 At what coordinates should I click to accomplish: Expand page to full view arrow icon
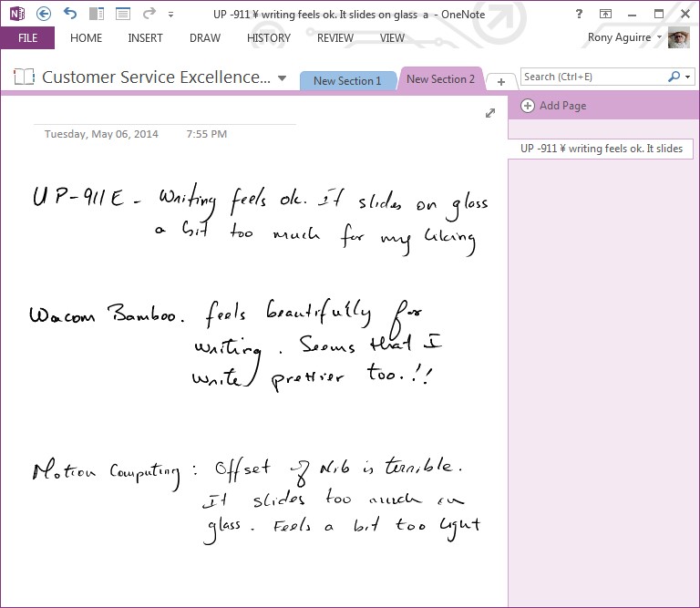pos(490,113)
